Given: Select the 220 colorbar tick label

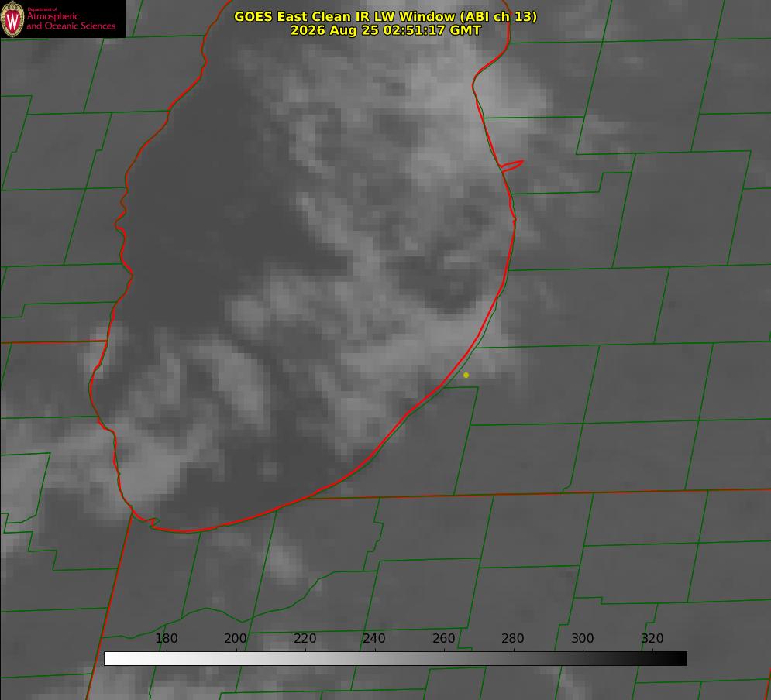Looking at the screenshot, I should (305, 638).
